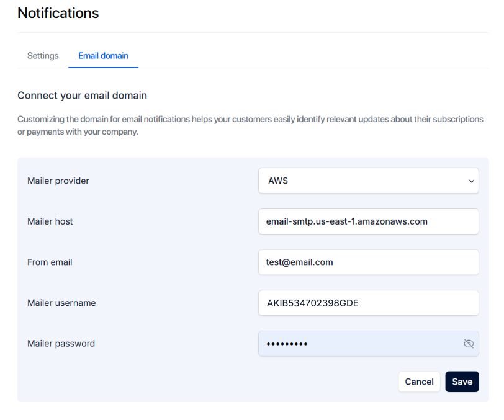This screenshot has height=420, width=504.
Task: Click the Notifications page heading
Action: (x=58, y=13)
